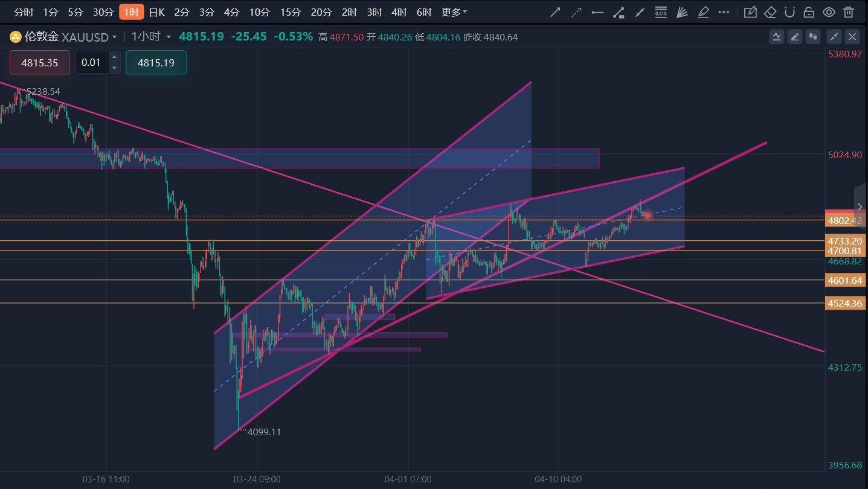
Task: Click the red 4815.35 sell price button
Action: [x=40, y=62]
